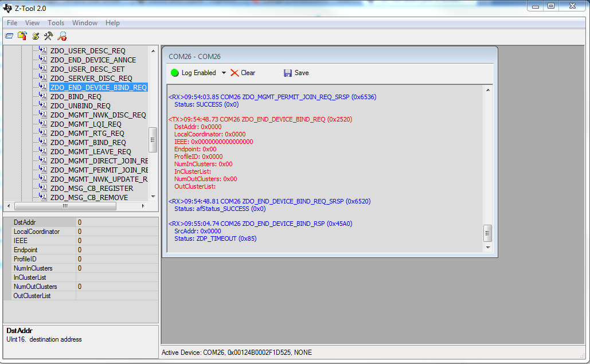Select ZDO_USER_DESC_REQ in command tree

pyautogui.click(x=88, y=51)
